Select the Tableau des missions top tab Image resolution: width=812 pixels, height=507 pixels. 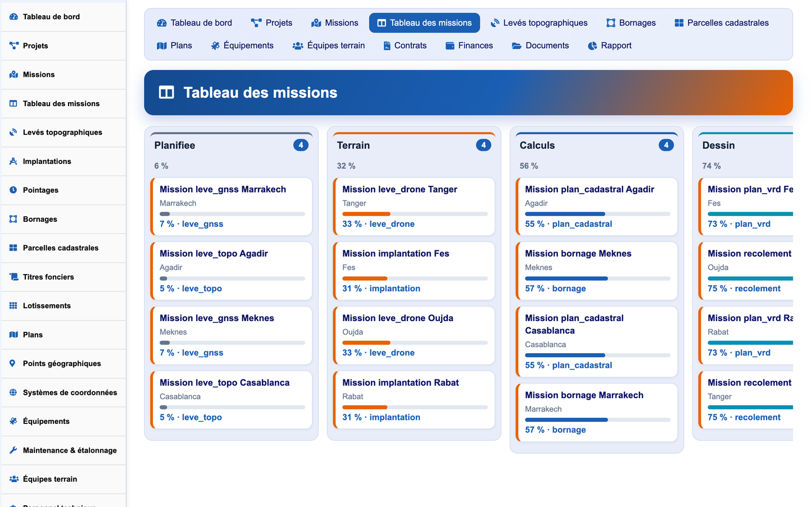click(424, 23)
